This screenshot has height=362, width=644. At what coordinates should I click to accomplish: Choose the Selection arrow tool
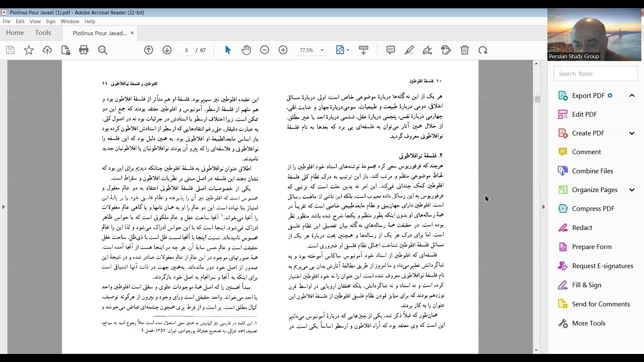pos(228,50)
